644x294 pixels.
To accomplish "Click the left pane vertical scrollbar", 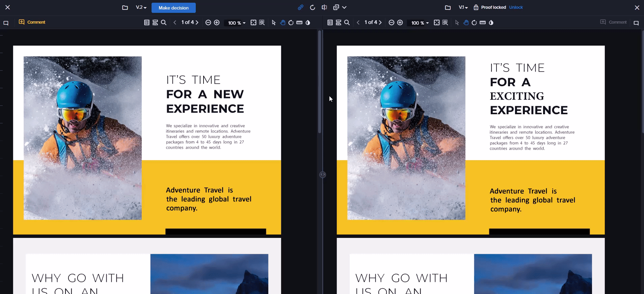I will (319, 82).
